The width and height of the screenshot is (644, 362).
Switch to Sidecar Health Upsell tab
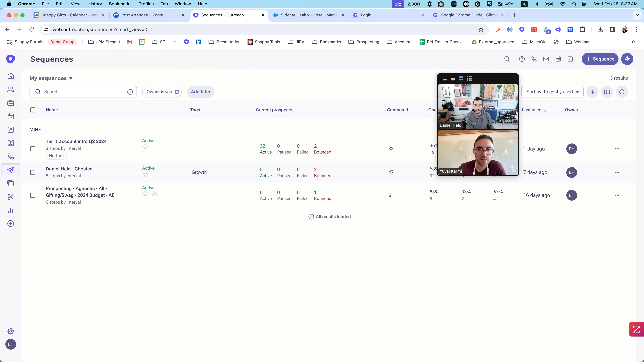[309, 15]
